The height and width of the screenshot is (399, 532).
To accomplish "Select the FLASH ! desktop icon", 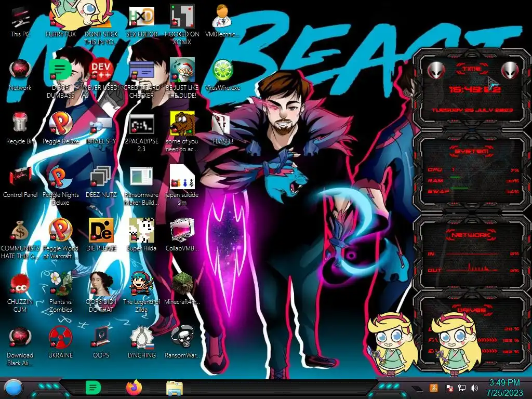I will 222,129.
